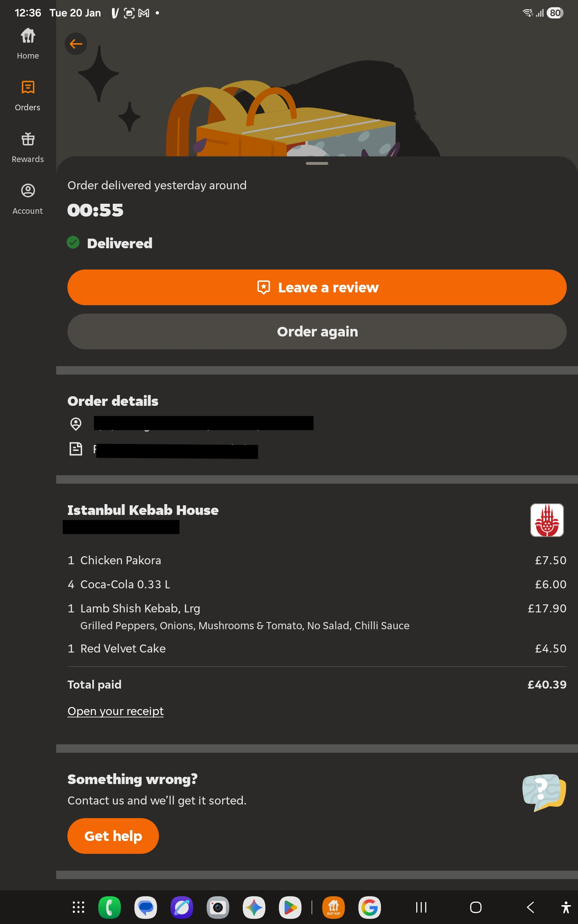Show recent apps with navigation button

pyautogui.click(x=421, y=907)
